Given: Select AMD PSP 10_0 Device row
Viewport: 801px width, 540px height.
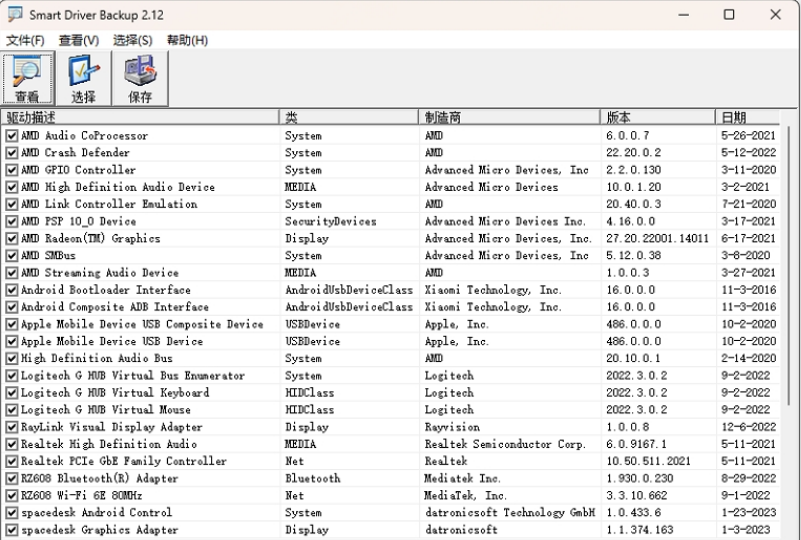Looking at the screenshot, I should click(391, 221).
